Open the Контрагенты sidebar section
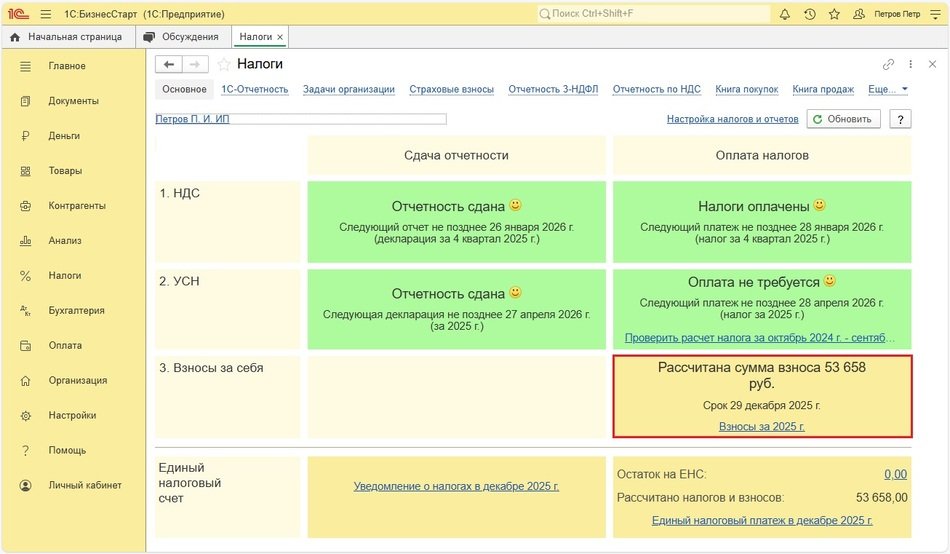 tap(77, 206)
